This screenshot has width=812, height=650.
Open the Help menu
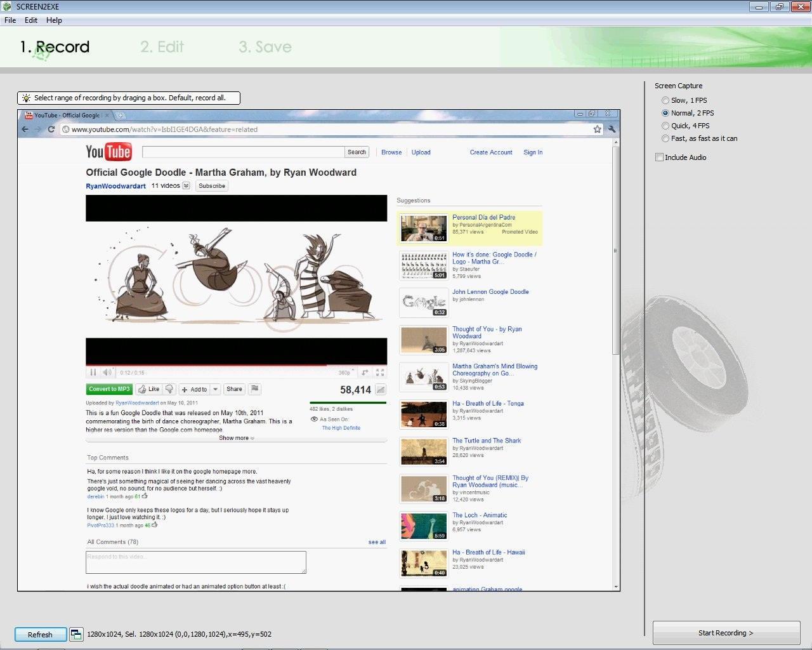click(54, 20)
